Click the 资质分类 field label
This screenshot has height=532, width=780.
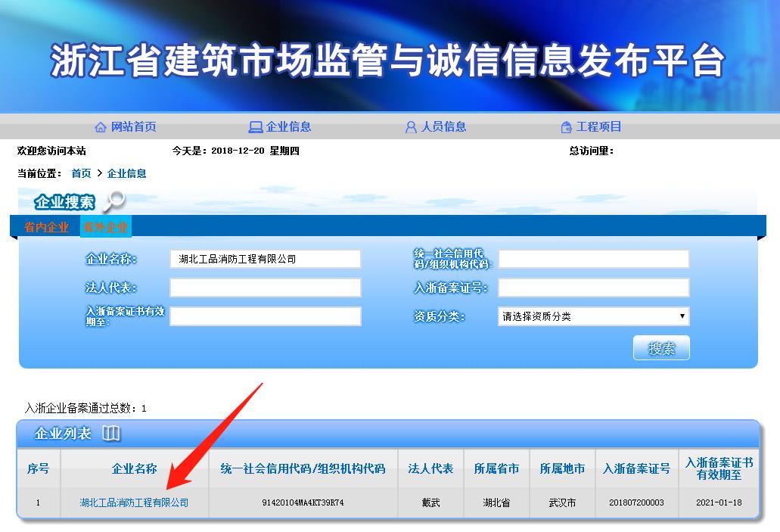pyautogui.click(x=439, y=316)
